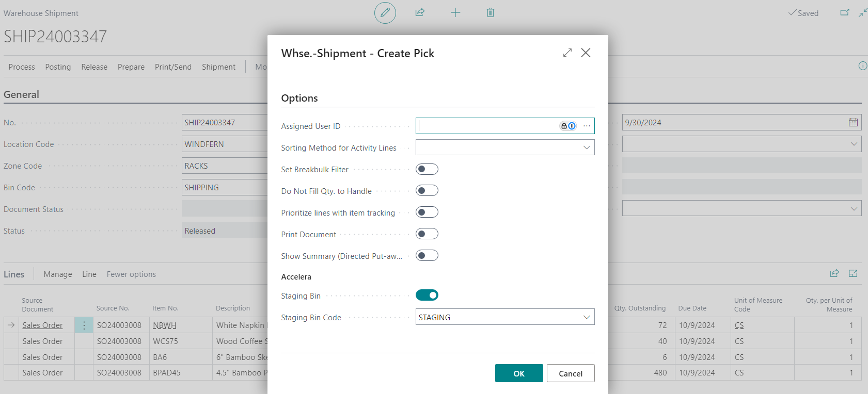Open the Posting menu
The image size is (868, 394).
tap(58, 67)
